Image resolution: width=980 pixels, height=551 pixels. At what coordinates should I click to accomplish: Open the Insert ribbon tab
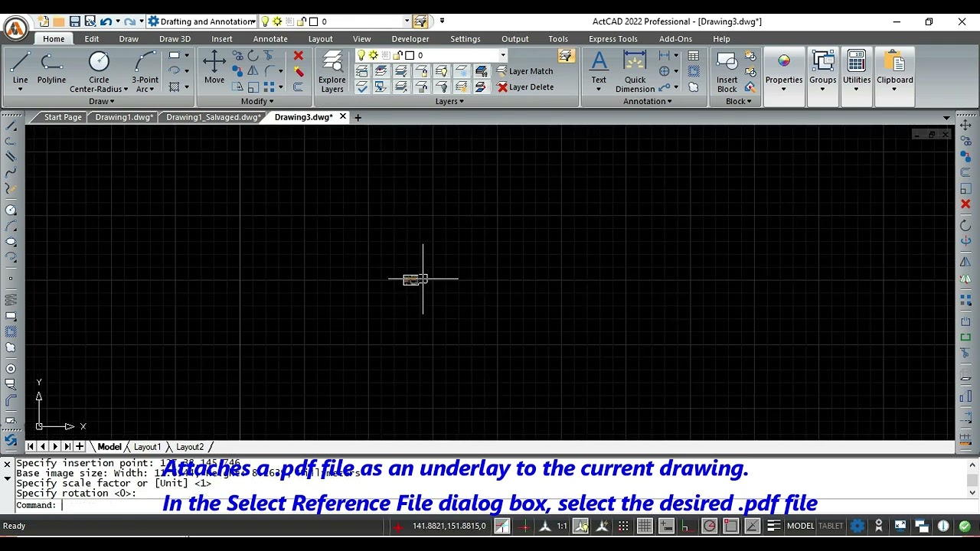pos(222,39)
